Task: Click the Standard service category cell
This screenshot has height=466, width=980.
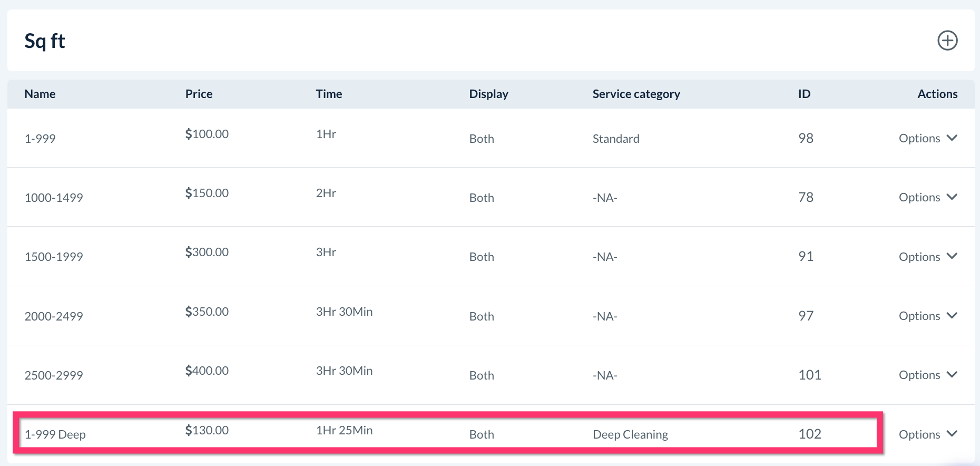Action: click(616, 139)
